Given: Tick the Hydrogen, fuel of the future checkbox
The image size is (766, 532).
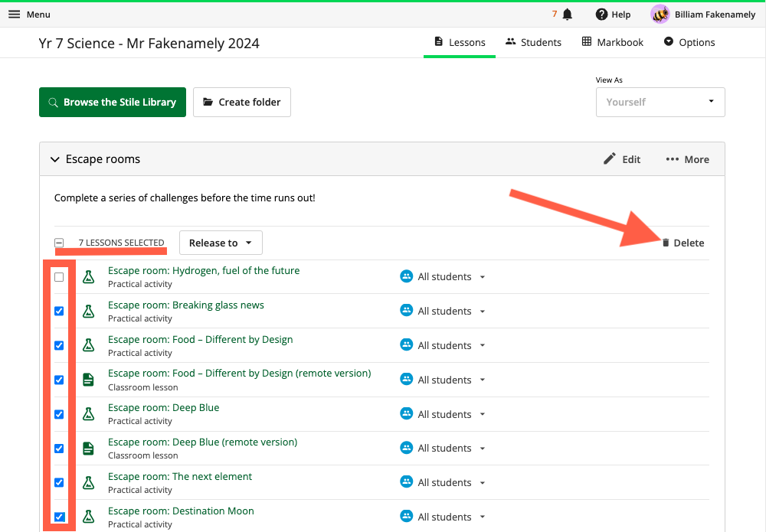Looking at the screenshot, I should [59, 277].
